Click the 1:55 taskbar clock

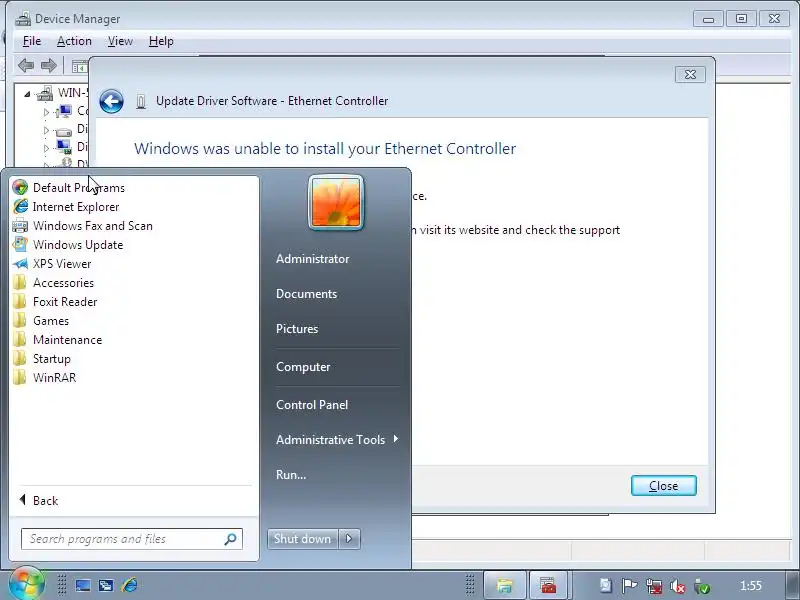[x=751, y=585]
